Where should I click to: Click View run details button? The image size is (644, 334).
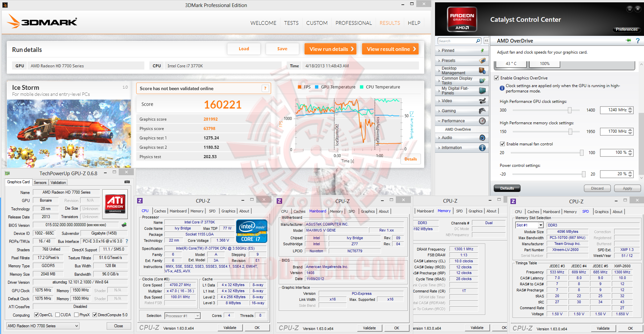tap(331, 49)
